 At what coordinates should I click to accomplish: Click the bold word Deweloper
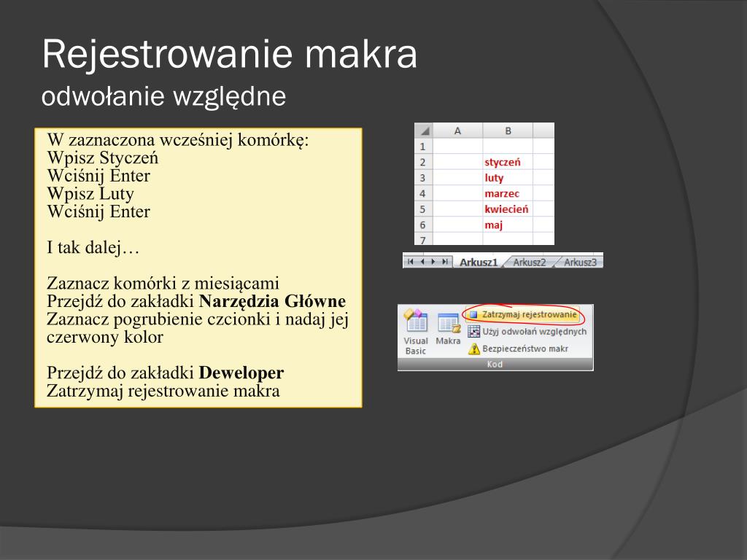[x=241, y=373]
